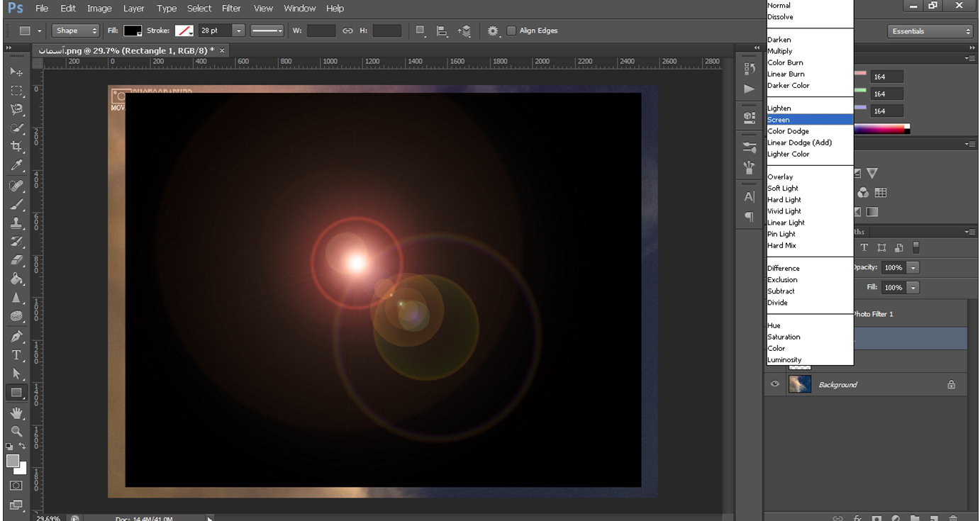Choose Linear Dodge (Add) blend mode
The image size is (980, 521).
tap(811, 142)
